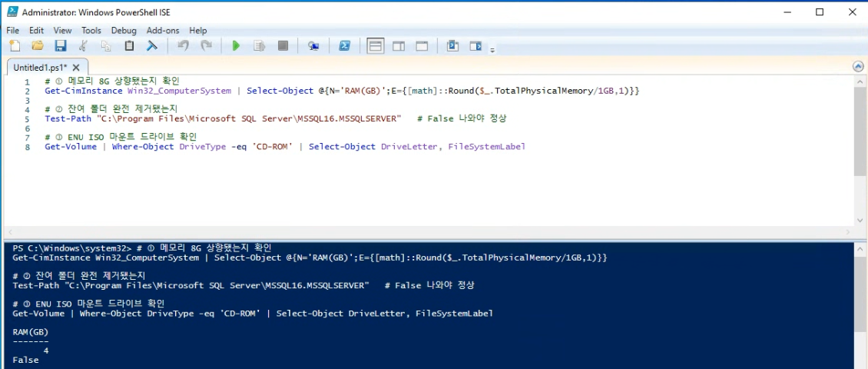Cut selection with the scissors icon
Screen dimensions: 868x369
click(84, 46)
